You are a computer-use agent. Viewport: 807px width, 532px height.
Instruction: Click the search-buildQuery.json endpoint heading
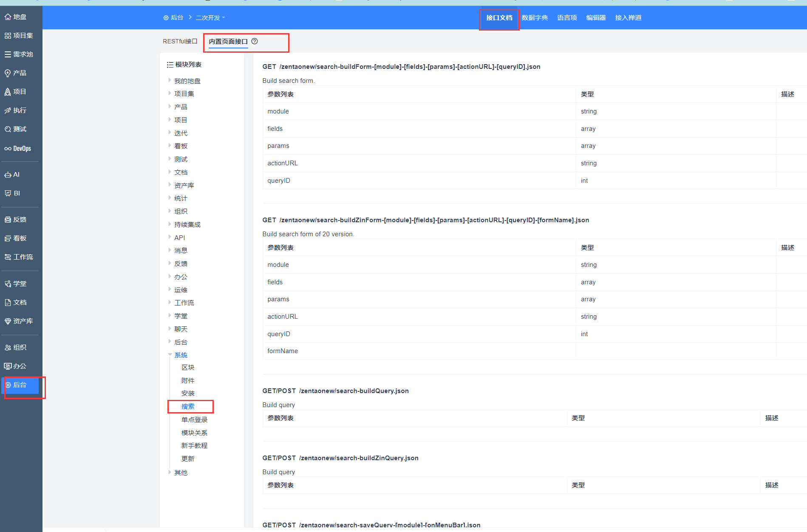coord(335,391)
